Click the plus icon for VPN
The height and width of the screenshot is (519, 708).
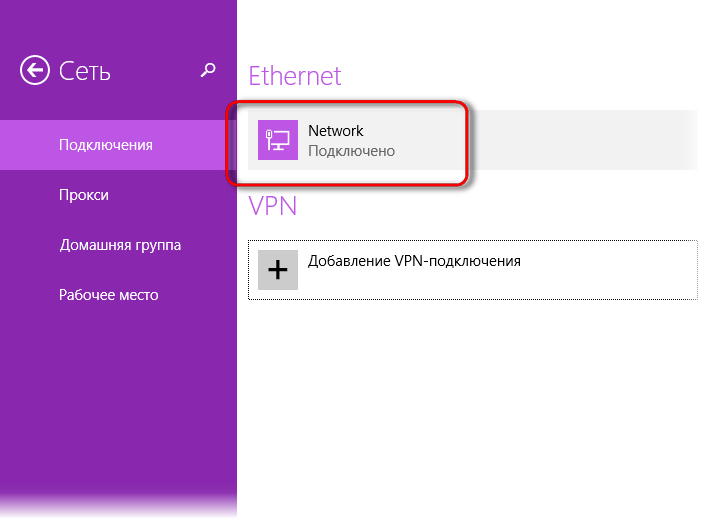pyautogui.click(x=278, y=270)
